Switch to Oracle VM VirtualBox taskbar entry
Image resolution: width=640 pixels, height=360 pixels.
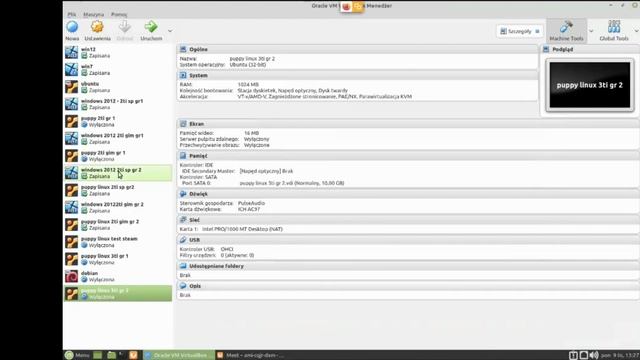click(x=178, y=355)
